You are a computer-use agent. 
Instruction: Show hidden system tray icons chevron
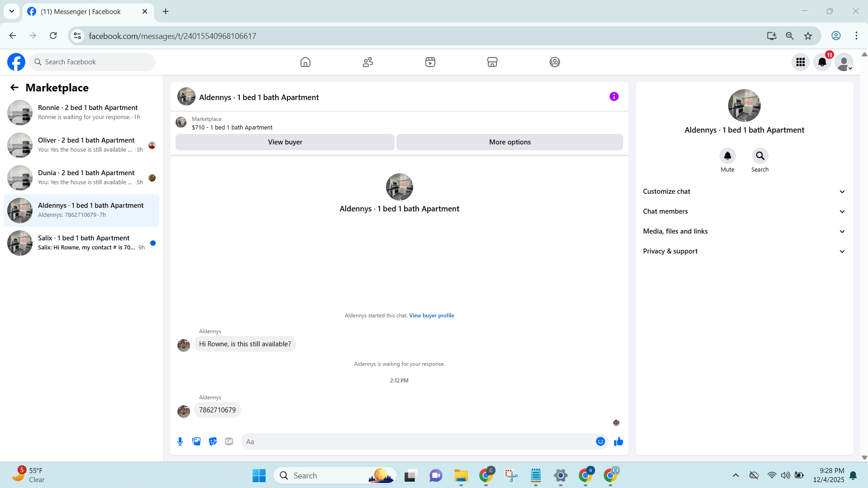pos(736,475)
